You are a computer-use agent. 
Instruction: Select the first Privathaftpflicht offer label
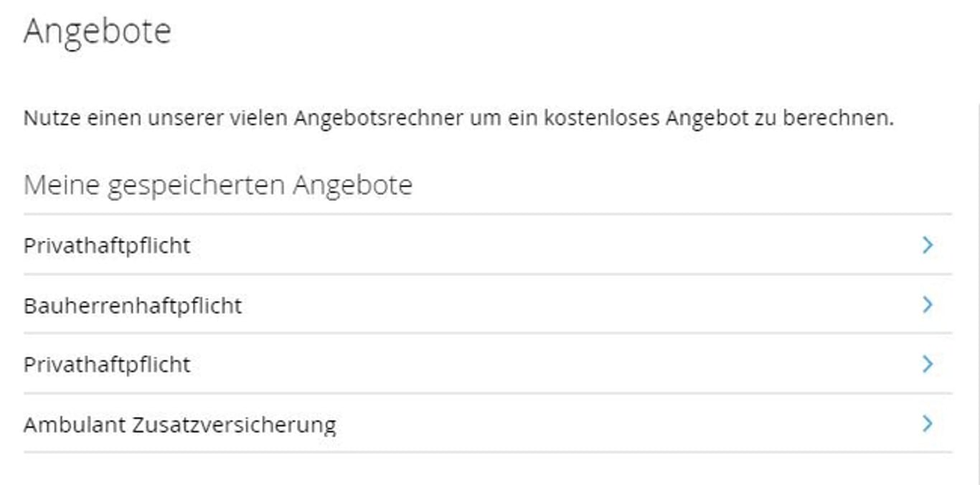(107, 246)
